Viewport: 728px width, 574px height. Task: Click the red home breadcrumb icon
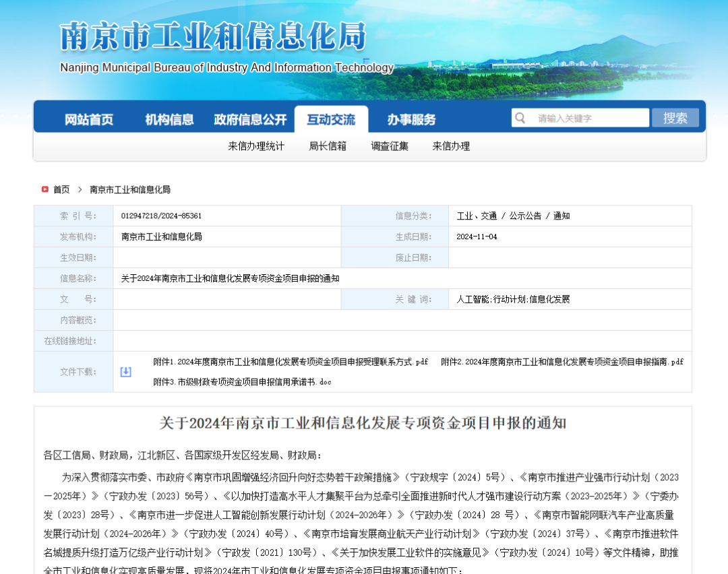coord(44,189)
